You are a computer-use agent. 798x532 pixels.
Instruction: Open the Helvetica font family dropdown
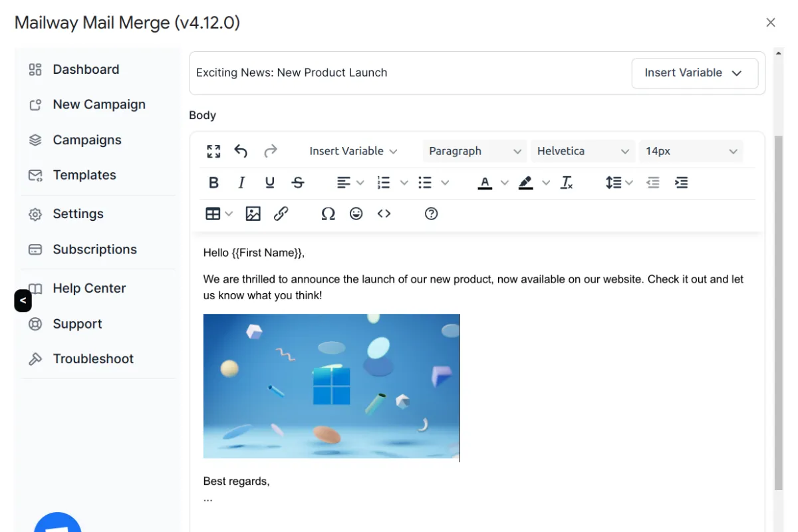pyautogui.click(x=582, y=151)
